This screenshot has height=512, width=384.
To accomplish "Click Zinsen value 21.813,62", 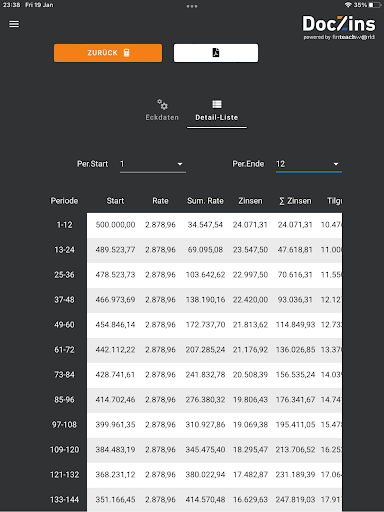I will coord(250,325).
